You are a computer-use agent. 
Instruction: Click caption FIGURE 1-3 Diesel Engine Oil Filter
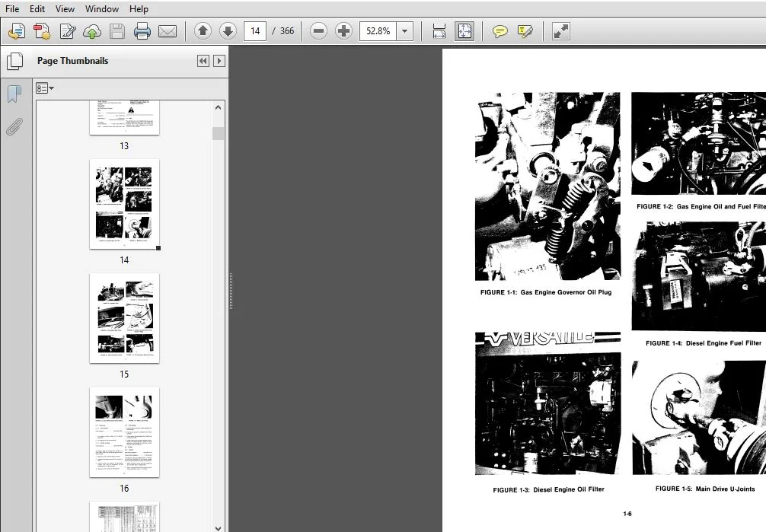coord(548,489)
